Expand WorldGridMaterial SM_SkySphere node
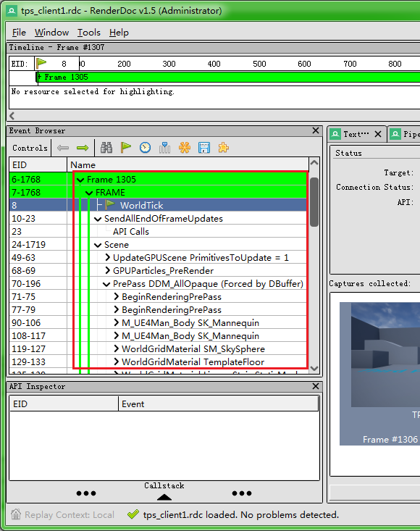Screen dimensions: 420x531 (117, 348)
